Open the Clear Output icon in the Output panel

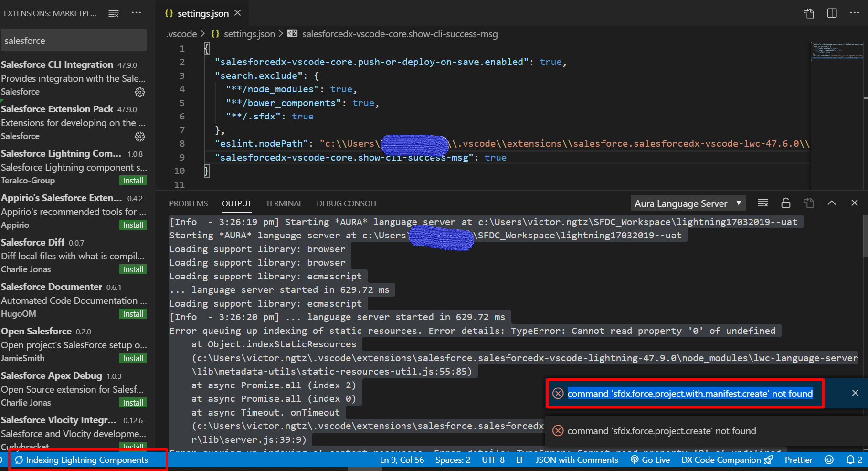click(x=762, y=203)
